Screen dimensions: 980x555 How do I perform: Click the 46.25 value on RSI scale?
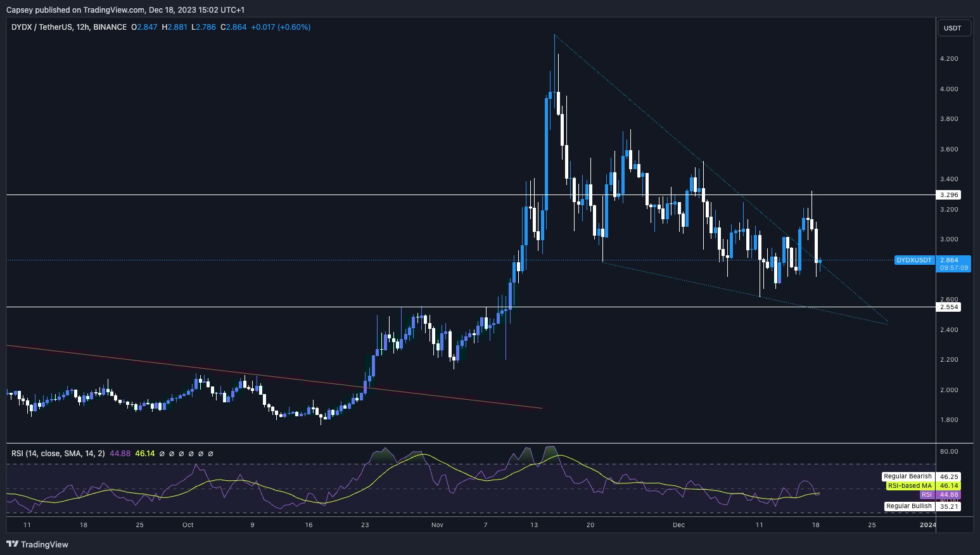(x=949, y=476)
